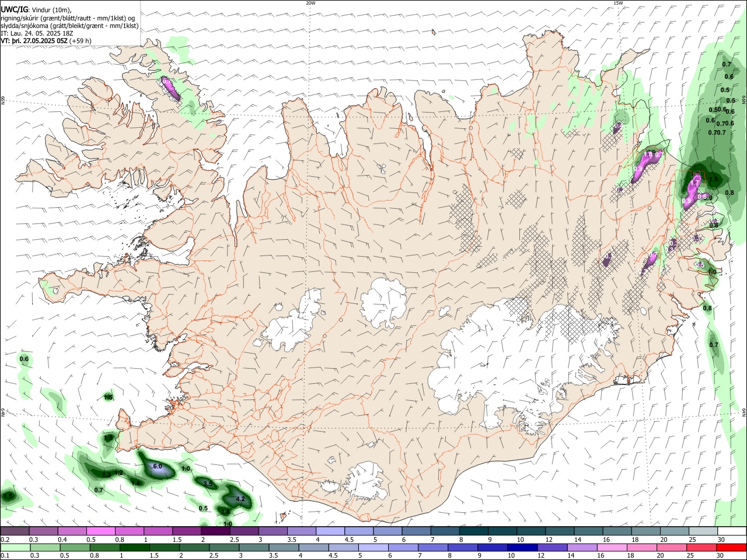This screenshot has width=747, height=560.
Task: Click the light grey swatch labeled 25 in upper legend
Action: click(703, 531)
